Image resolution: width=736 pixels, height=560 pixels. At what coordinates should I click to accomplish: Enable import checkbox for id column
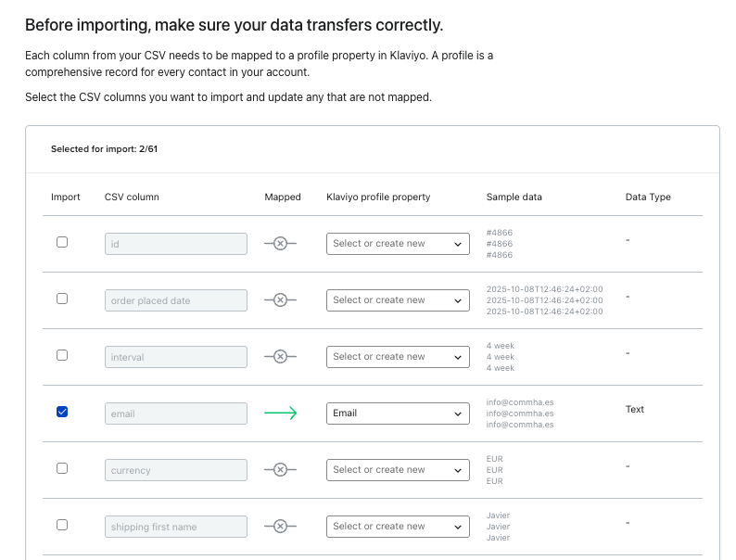pyautogui.click(x=62, y=242)
